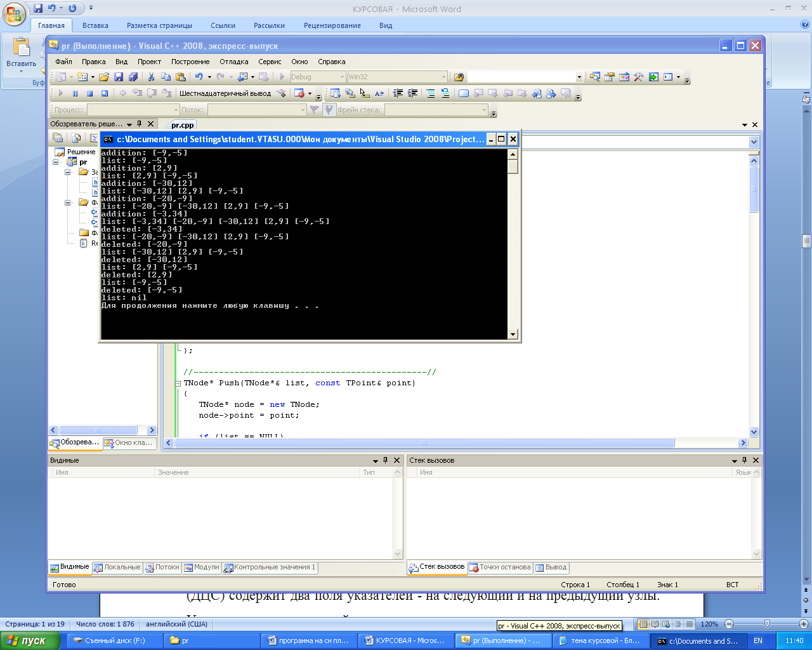The image size is (812, 650).
Task: Click the Undo arrow in Visual C++ toolbar
Action: tap(199, 77)
